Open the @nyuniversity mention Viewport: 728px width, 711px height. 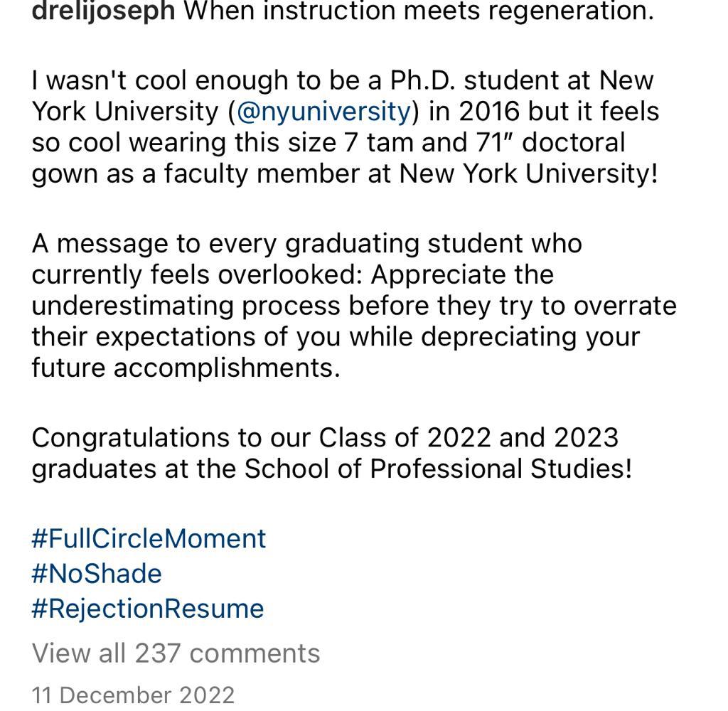(323, 112)
